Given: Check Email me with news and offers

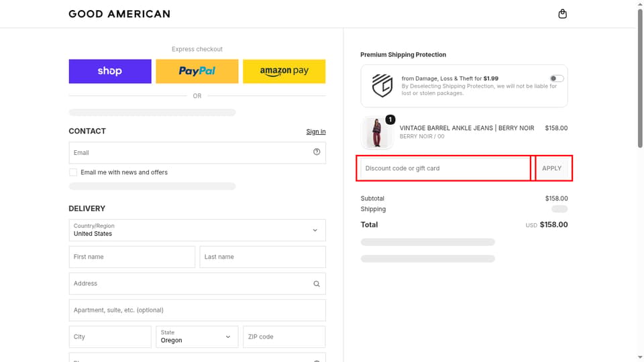Looking at the screenshot, I should [x=73, y=172].
